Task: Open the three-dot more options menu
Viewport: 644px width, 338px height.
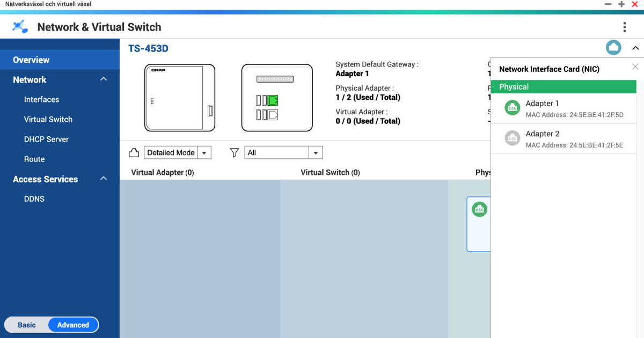Action: (x=624, y=27)
